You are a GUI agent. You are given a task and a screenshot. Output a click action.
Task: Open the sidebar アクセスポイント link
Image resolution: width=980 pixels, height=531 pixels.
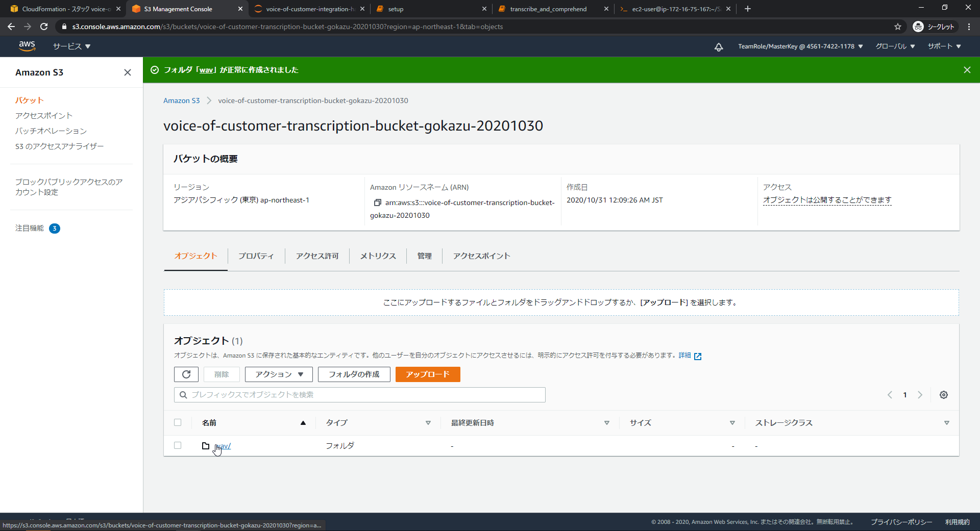[x=44, y=116]
